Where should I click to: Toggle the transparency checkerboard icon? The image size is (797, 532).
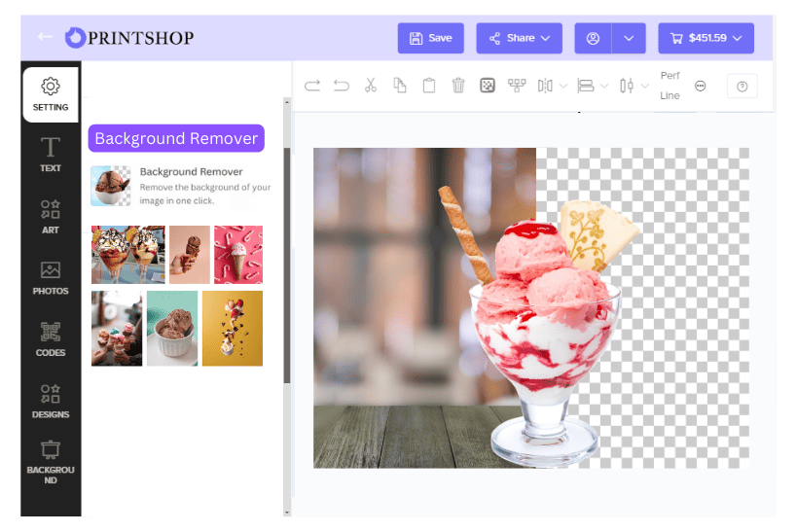pos(488,86)
